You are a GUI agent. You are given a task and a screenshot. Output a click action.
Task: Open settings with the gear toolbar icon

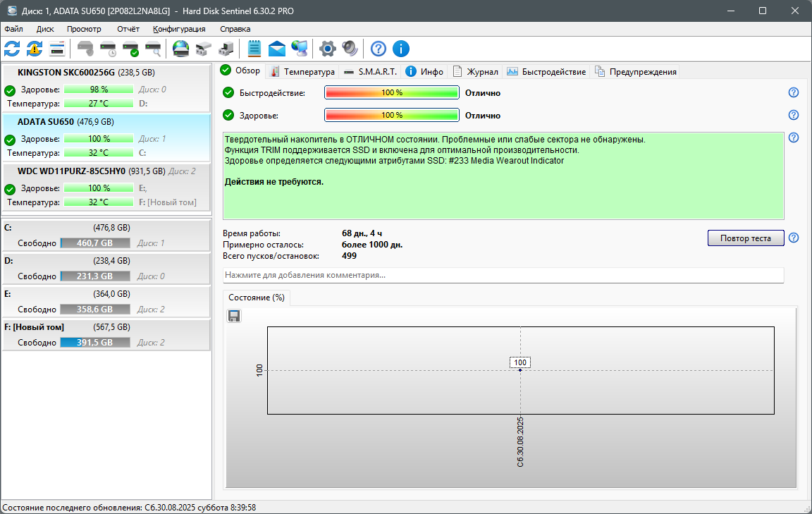pos(327,49)
